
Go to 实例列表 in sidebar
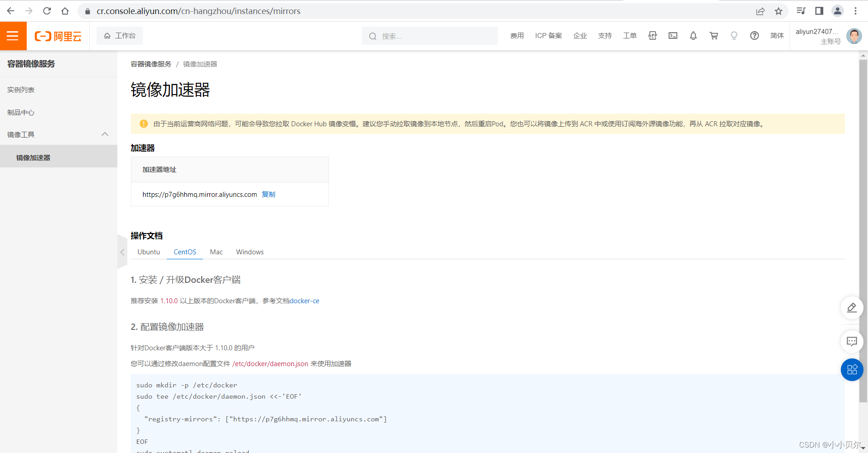click(x=21, y=90)
